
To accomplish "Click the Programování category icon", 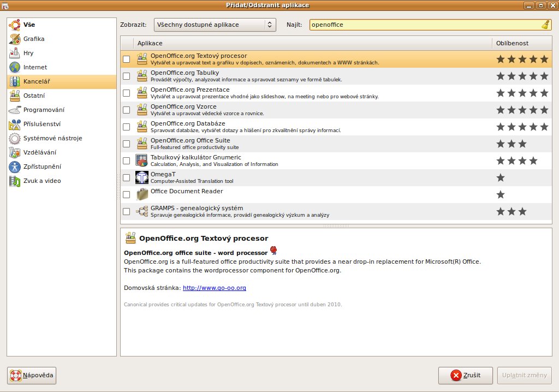I will coord(15,110).
